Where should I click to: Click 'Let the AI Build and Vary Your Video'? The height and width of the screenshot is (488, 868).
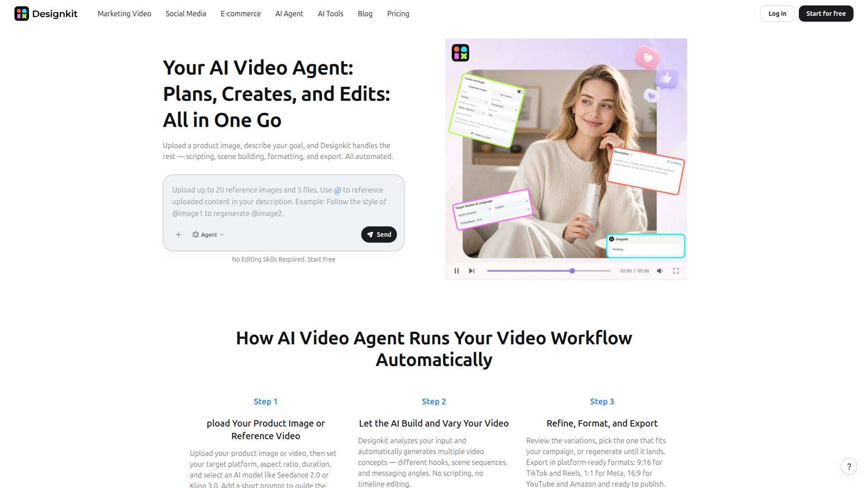pyautogui.click(x=434, y=423)
